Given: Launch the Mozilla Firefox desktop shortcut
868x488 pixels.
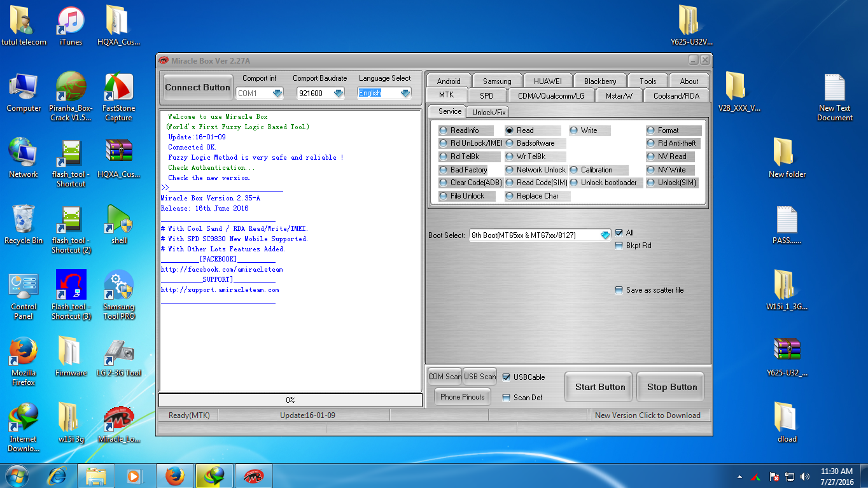Looking at the screenshot, I should [x=24, y=362].
